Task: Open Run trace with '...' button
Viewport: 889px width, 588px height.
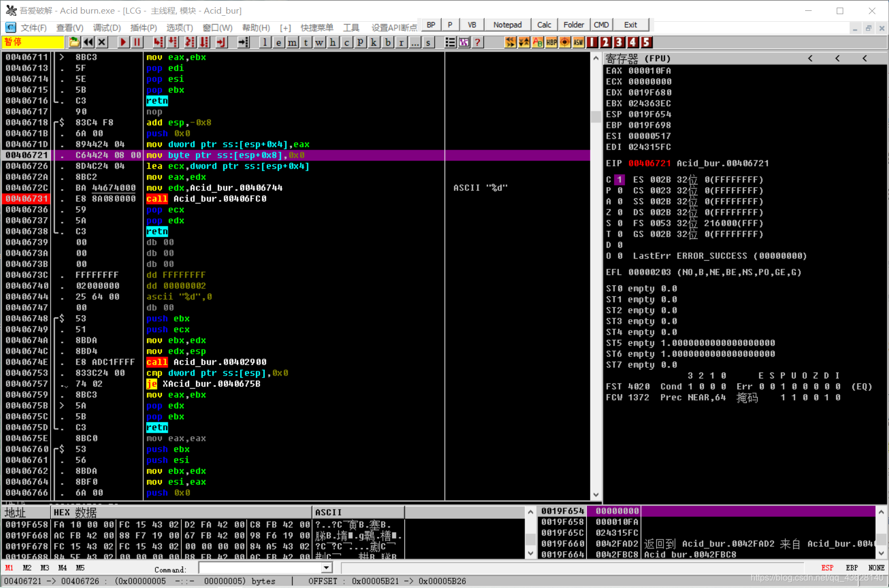Action: [415, 42]
